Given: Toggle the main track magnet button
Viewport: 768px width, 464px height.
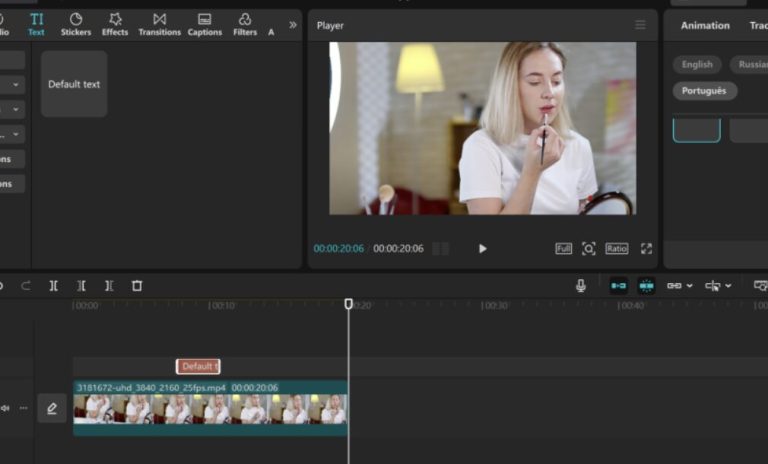Looking at the screenshot, I should pyautogui.click(x=618, y=286).
